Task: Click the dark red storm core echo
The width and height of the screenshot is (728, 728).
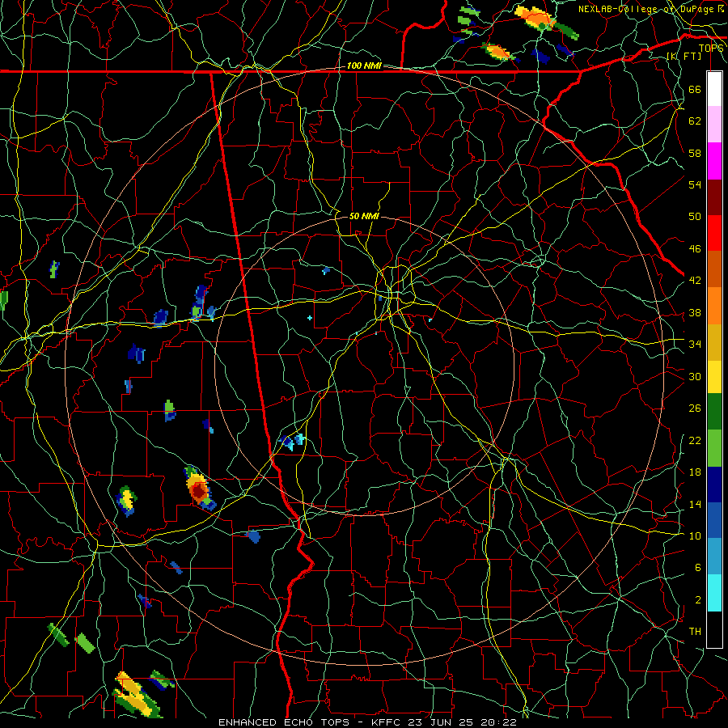Action: (199, 490)
